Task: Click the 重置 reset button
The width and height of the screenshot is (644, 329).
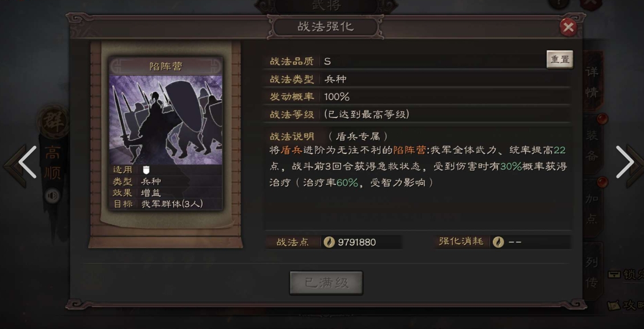Action: (x=560, y=59)
